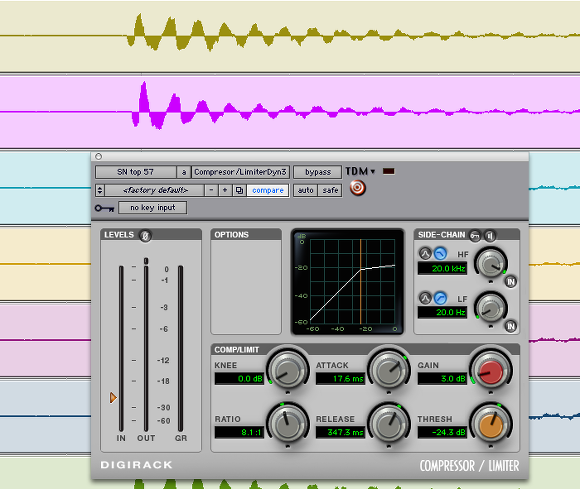Click the SIDE-CHAIN section label
Viewport: 580px width, 489px height.
click(x=441, y=235)
